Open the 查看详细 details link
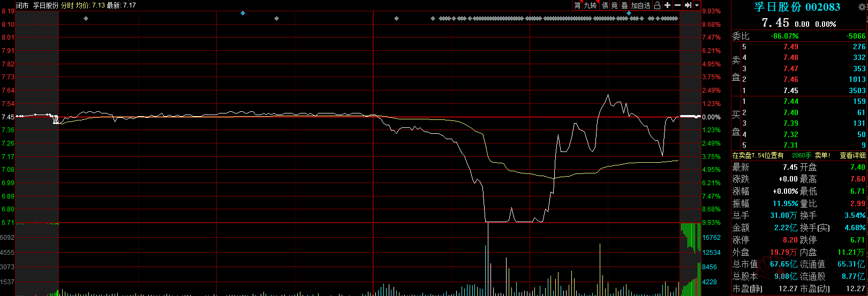The height and width of the screenshot is (296, 868). tap(852, 155)
